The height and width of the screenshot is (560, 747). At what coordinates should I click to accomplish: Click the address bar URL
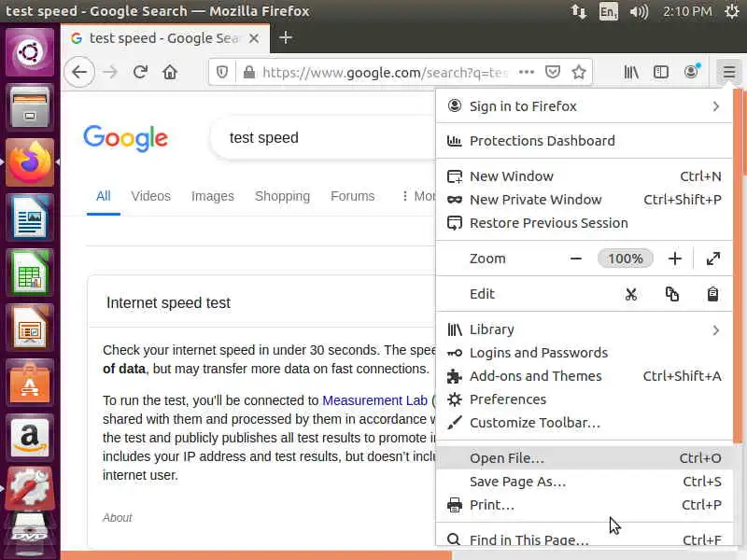[385, 73]
